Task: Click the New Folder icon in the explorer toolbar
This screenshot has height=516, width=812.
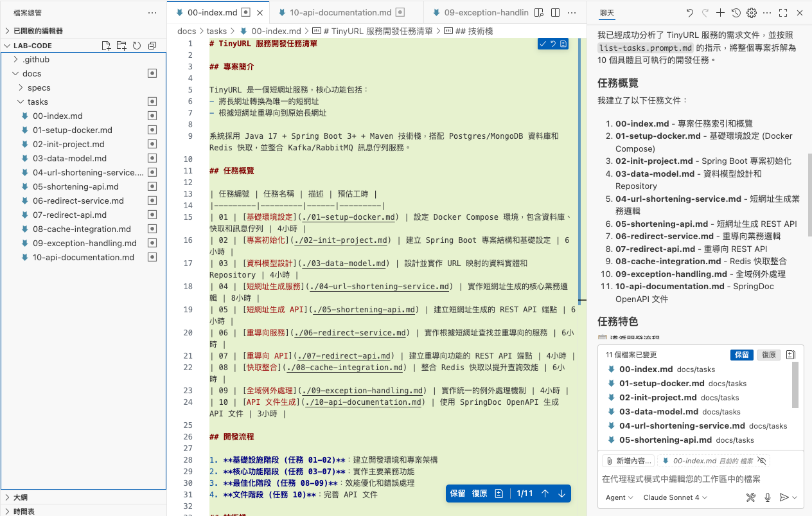Action: [x=121, y=45]
